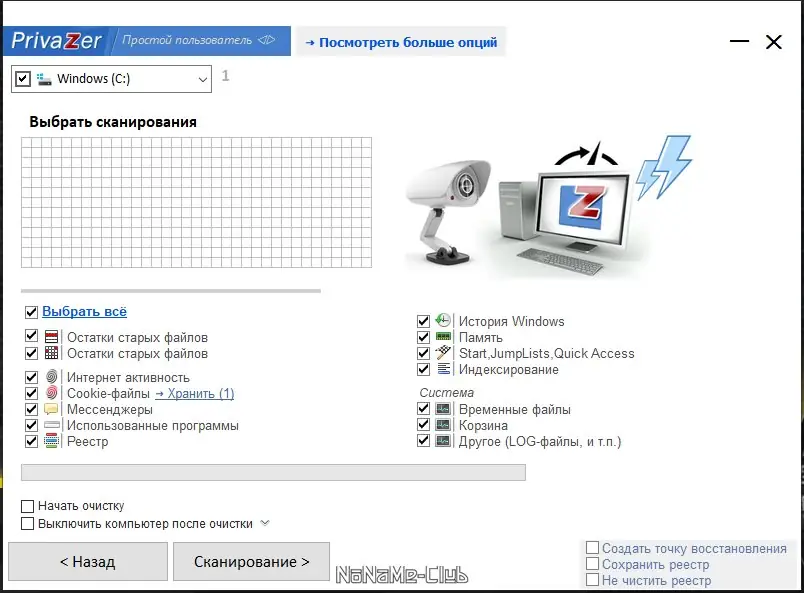Expand chevron next to Выключить компьютер после очистки
This screenshot has height=593, width=804.
(x=265, y=523)
